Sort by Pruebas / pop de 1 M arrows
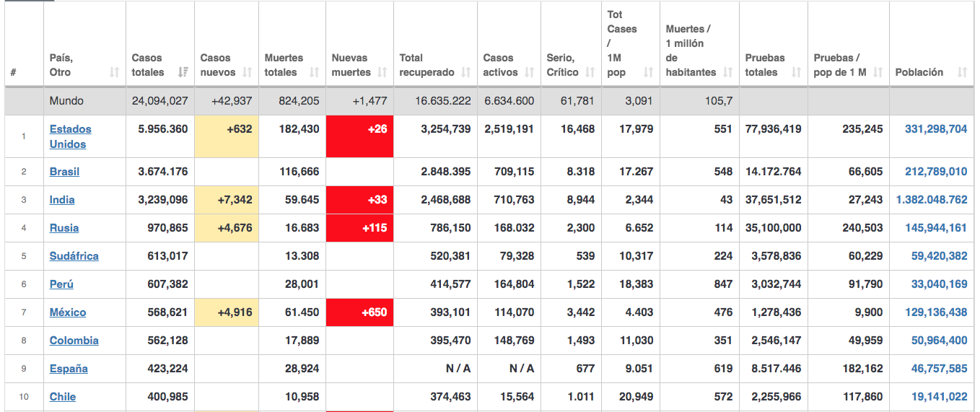This screenshot has height=412, width=980. click(878, 72)
